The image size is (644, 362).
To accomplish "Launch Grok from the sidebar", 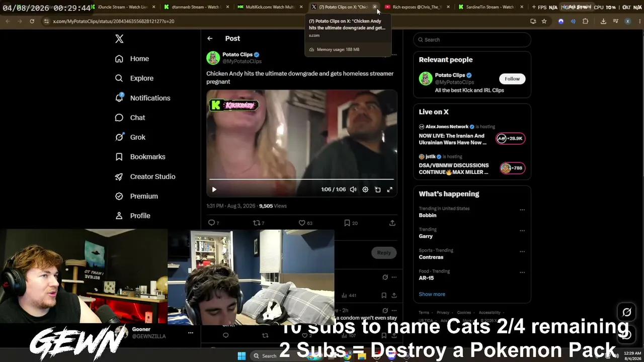I will coord(130,137).
